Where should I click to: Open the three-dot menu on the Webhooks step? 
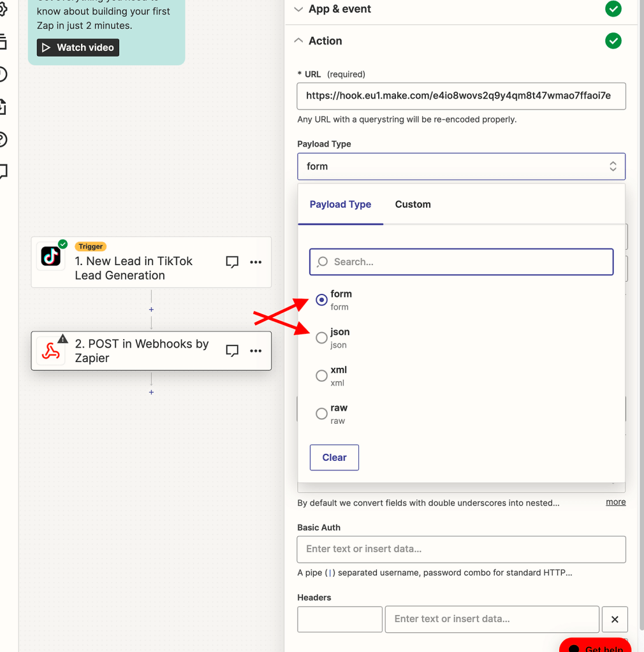[256, 351]
